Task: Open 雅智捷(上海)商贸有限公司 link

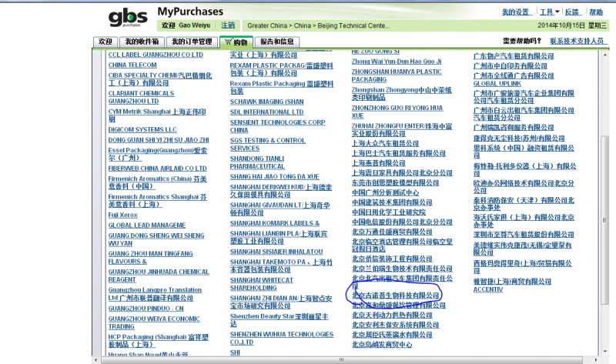Action: (512, 281)
